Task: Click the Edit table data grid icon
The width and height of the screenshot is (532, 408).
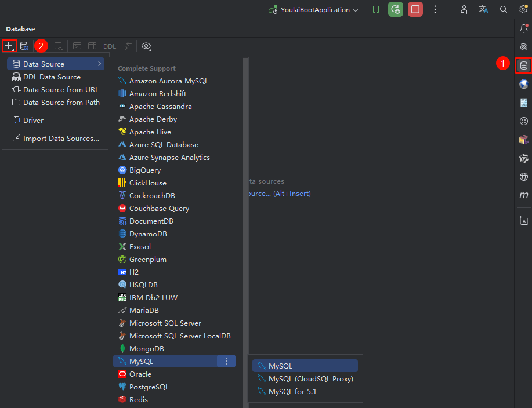Action: pyautogui.click(x=92, y=46)
